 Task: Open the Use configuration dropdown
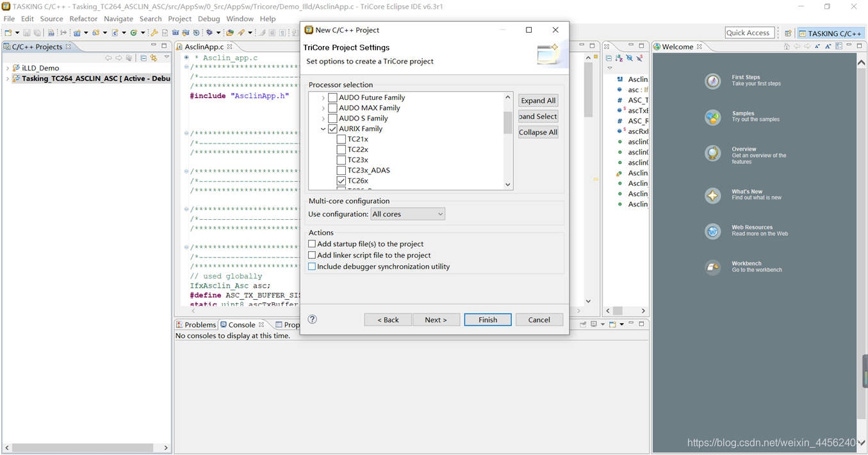(407, 214)
